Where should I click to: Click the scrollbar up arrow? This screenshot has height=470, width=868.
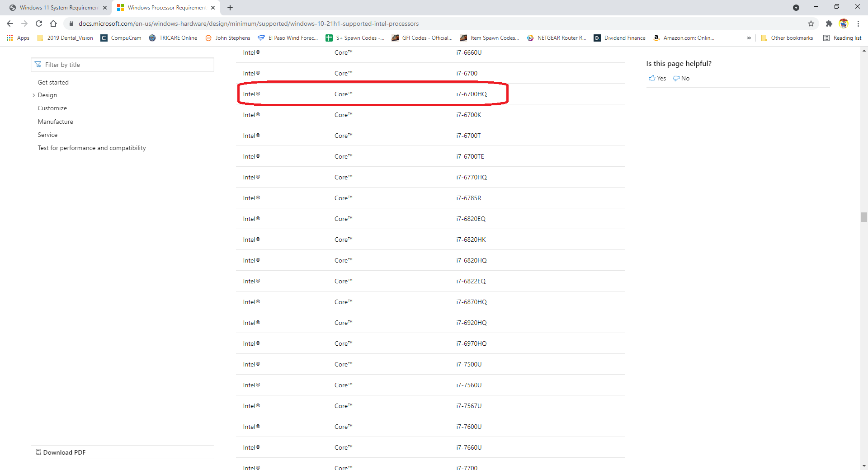pos(864,51)
